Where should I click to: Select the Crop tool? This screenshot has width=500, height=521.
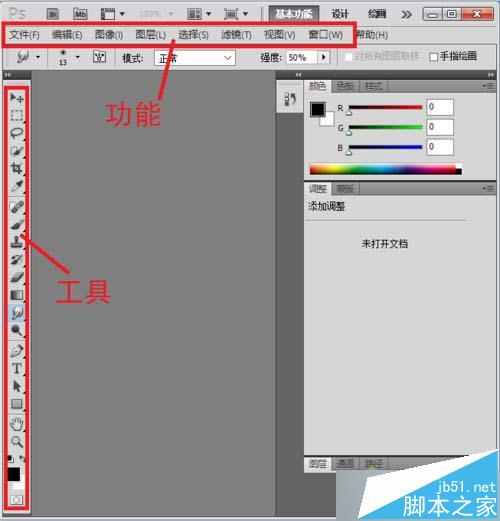17,168
